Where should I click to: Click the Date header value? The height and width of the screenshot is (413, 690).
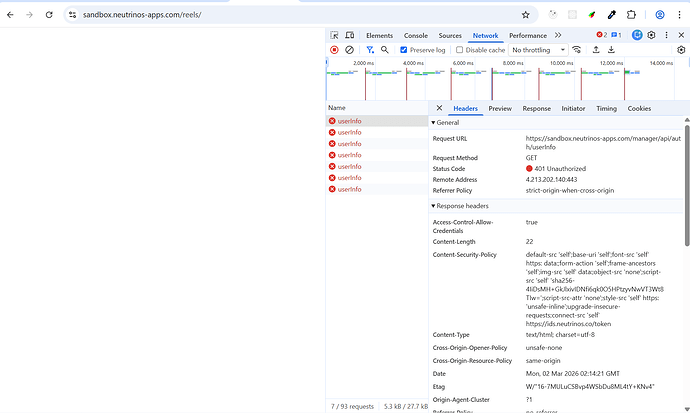point(573,374)
